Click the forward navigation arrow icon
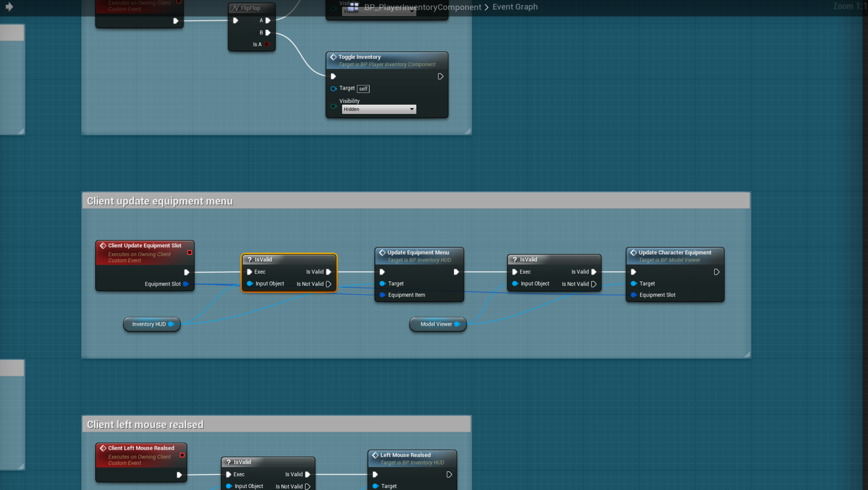The image size is (868, 490). pos(9,7)
